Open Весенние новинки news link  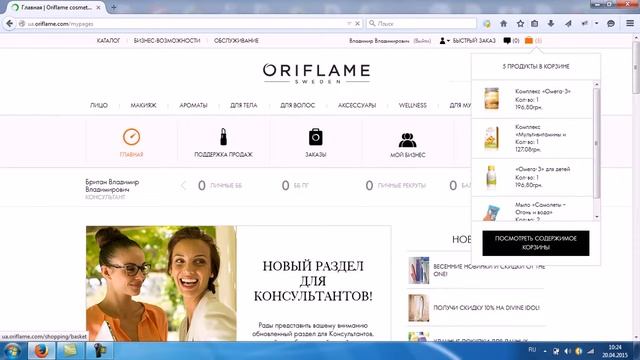pyautogui.click(x=489, y=270)
